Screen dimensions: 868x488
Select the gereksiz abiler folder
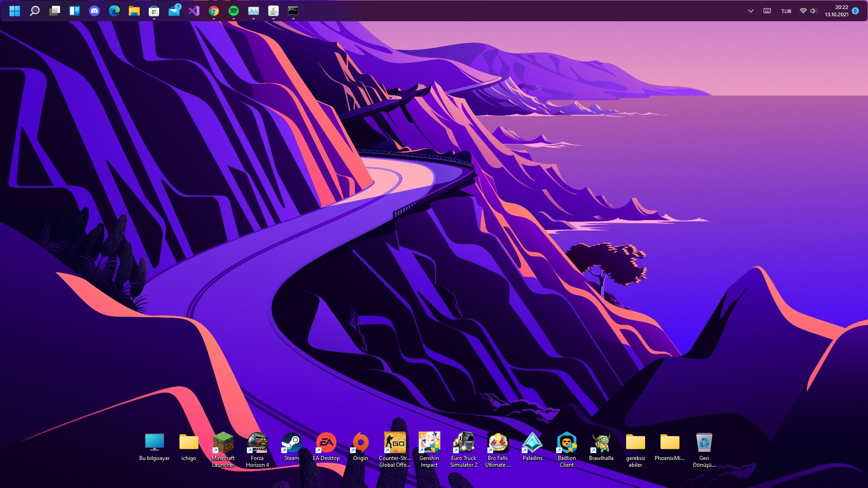(635, 450)
